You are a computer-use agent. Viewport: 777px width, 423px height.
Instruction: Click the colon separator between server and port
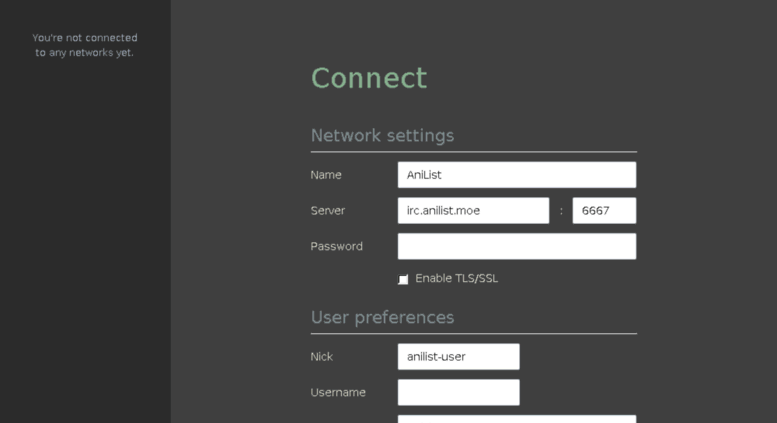point(561,211)
